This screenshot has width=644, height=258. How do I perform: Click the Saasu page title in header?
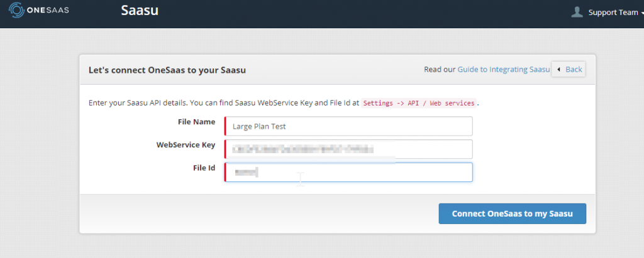click(x=140, y=10)
